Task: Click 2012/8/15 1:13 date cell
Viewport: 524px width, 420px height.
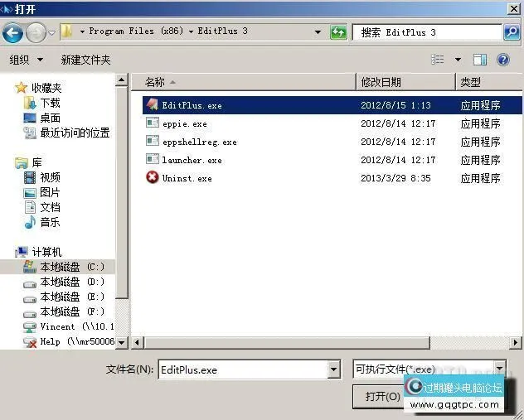Action: tap(395, 105)
